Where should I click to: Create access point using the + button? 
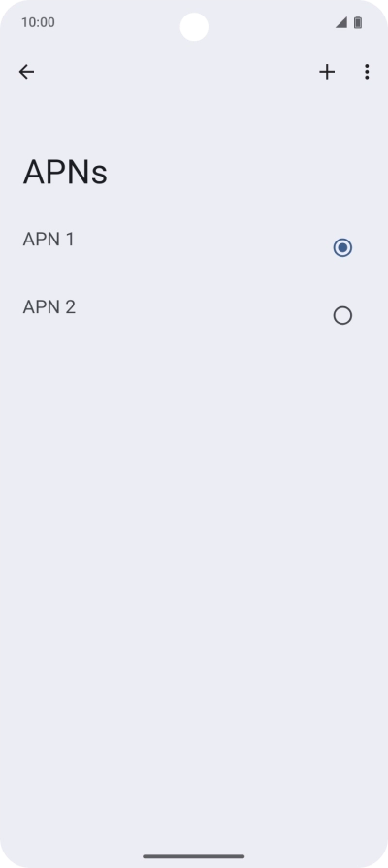(x=327, y=72)
